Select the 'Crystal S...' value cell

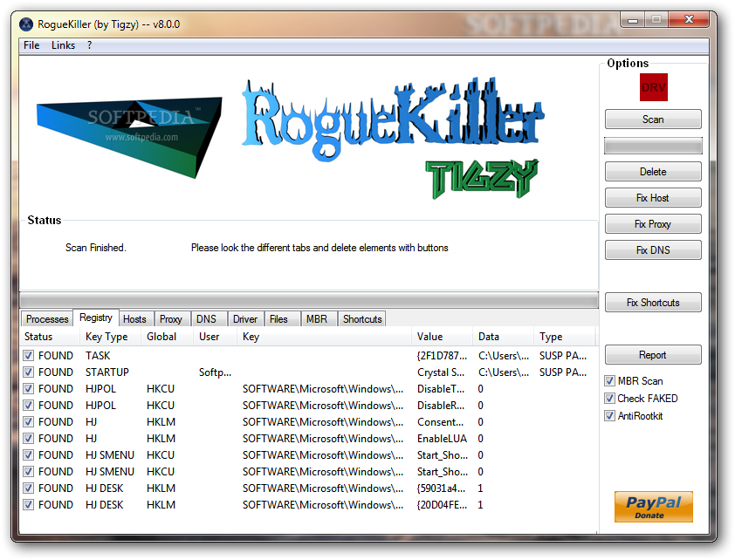tap(441, 372)
